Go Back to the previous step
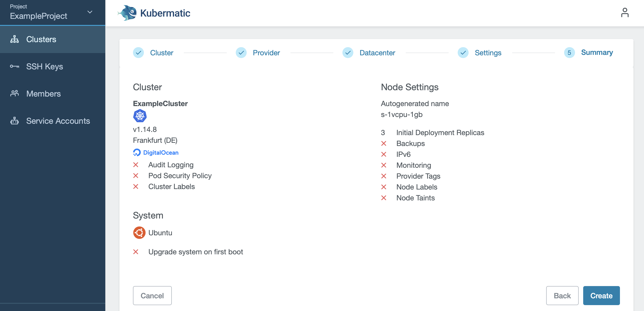This screenshot has width=644, height=311. coord(562,296)
